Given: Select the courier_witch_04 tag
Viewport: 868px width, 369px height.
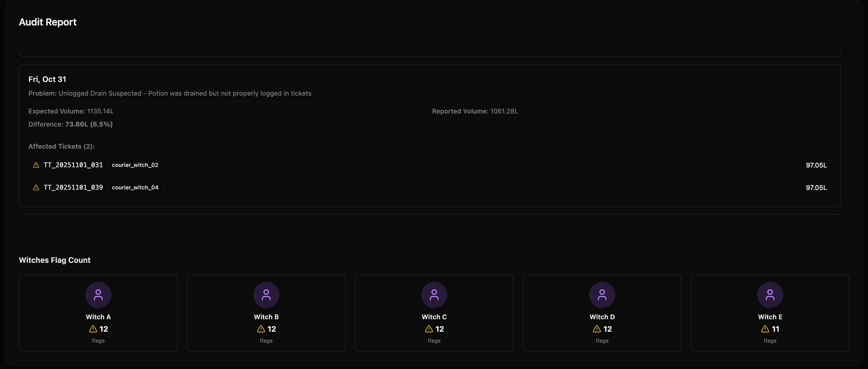Looking at the screenshot, I should click(x=135, y=188).
